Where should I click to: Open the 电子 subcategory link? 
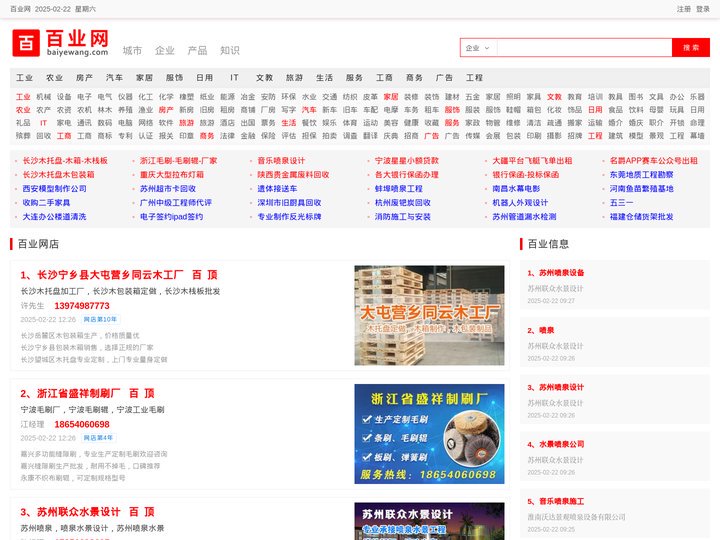click(x=84, y=97)
